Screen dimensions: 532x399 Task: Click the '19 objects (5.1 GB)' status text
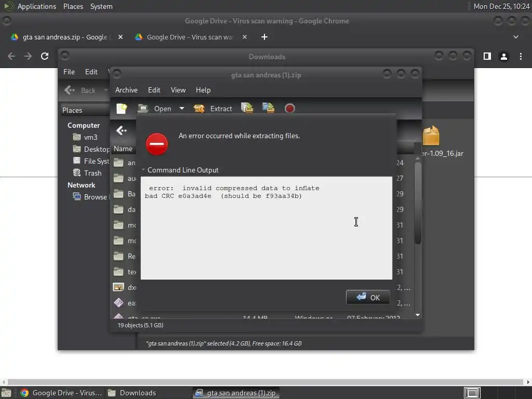[140, 325]
